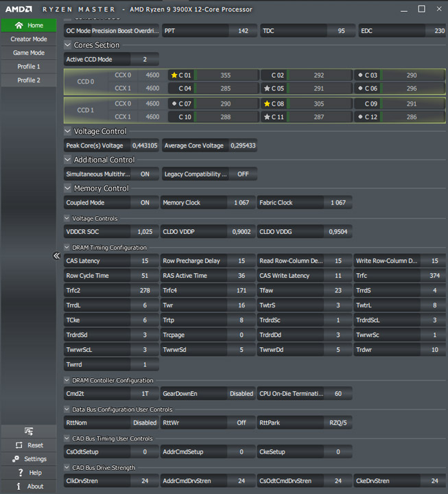
Task: Click the Memory Clock value 1 067
Action: (x=241, y=202)
